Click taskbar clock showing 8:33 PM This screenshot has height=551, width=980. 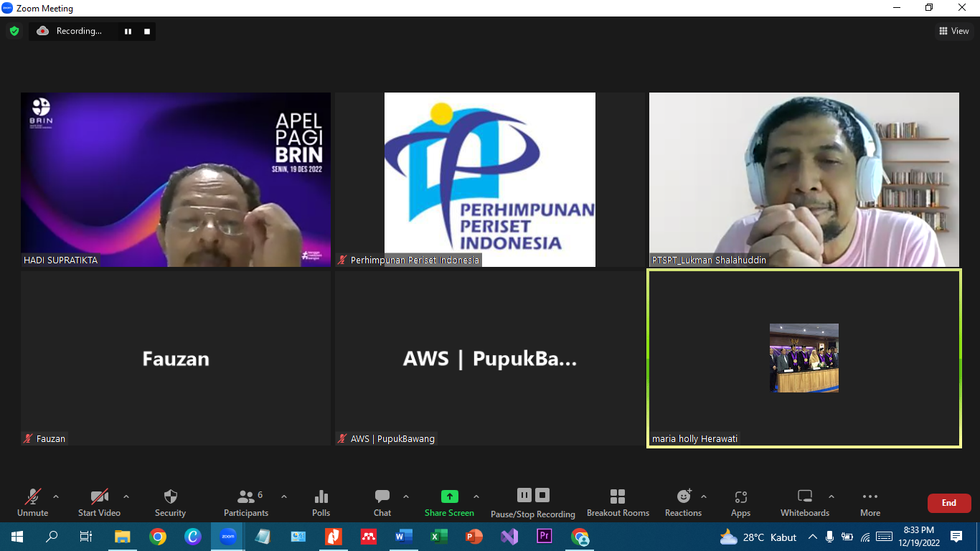tap(918, 537)
